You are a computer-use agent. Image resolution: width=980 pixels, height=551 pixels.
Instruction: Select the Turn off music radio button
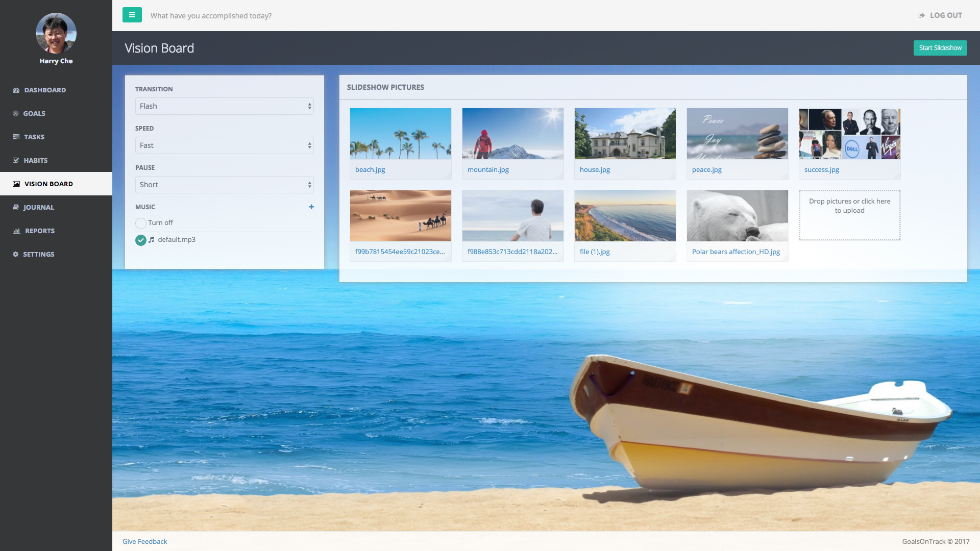click(141, 223)
